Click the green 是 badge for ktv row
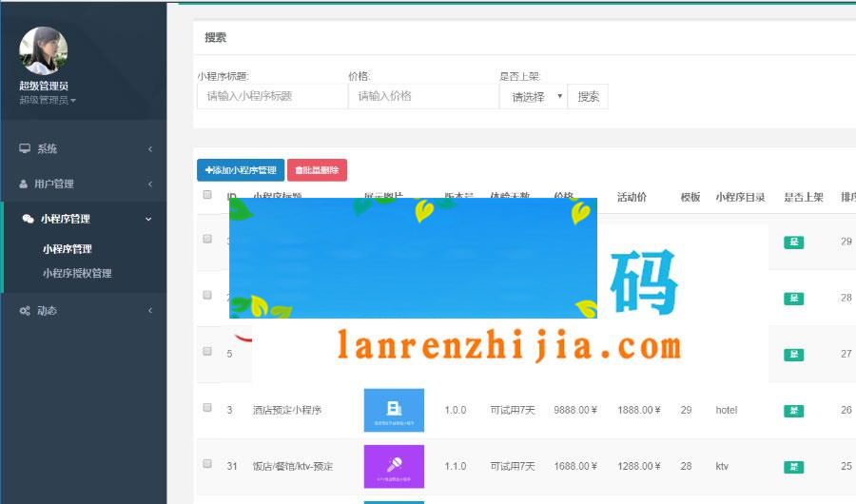Viewport: 856px width, 504px height. (x=793, y=467)
